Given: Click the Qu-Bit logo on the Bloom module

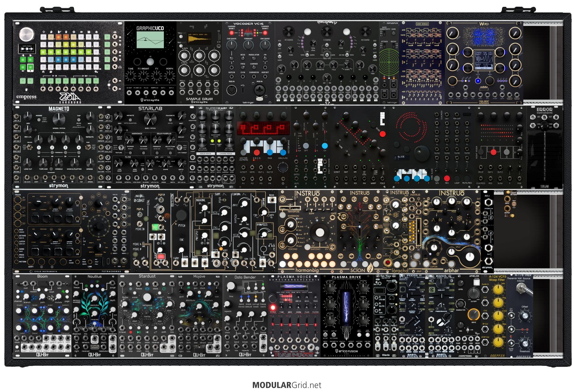Looking at the screenshot, I should point(43,355).
